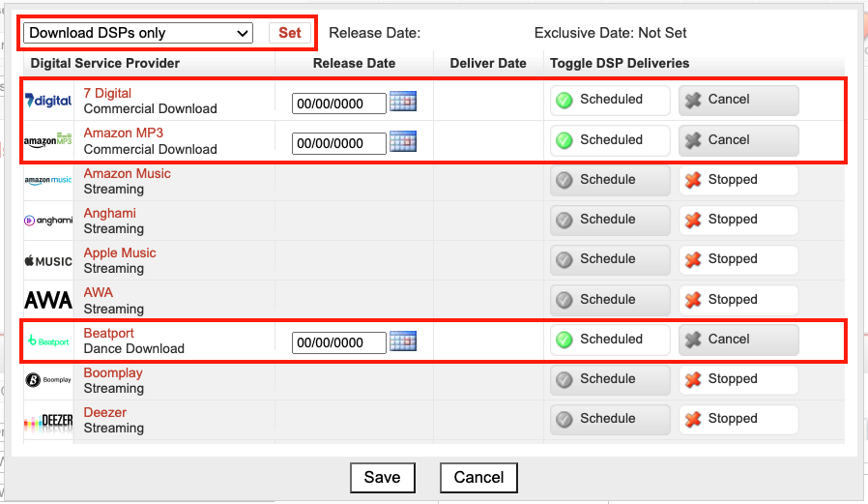Toggle Scheduled status for 7 Digital
This screenshot has width=868, height=504.
(x=610, y=101)
